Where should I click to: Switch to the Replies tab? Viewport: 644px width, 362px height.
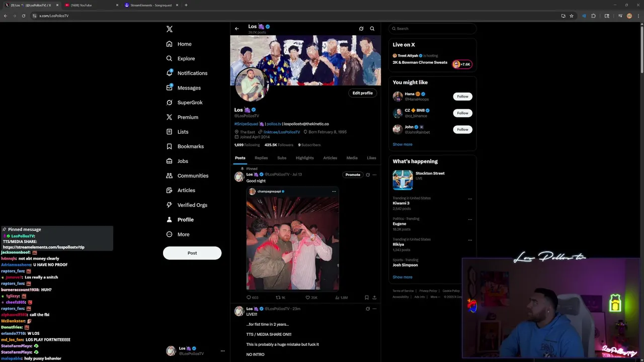tap(261, 158)
